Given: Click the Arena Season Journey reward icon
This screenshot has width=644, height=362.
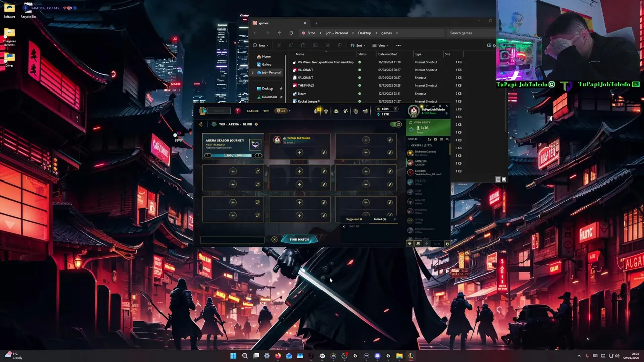Looking at the screenshot, I should pos(255,144).
